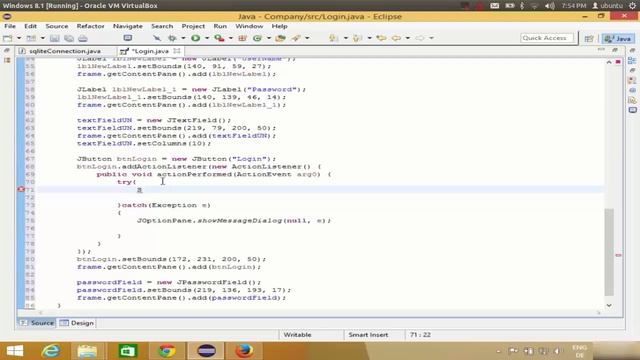Expand the Previous Annotation dropdown arrow
Viewport: 640px width, 360px height.
click(369, 38)
